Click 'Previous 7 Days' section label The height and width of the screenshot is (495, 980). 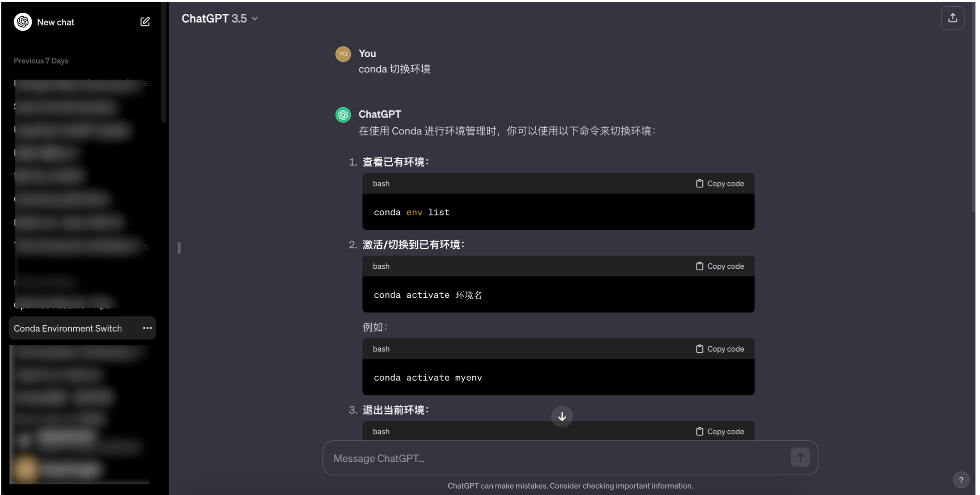tap(41, 61)
